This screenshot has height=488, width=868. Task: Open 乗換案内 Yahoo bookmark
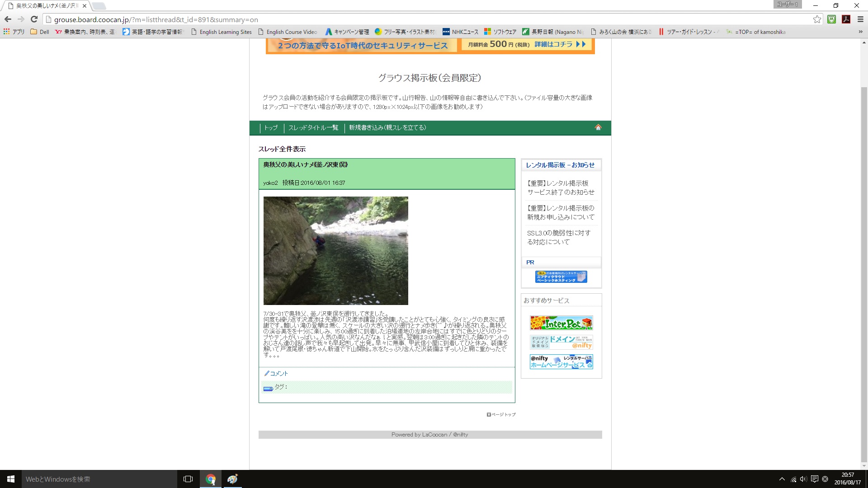click(85, 32)
